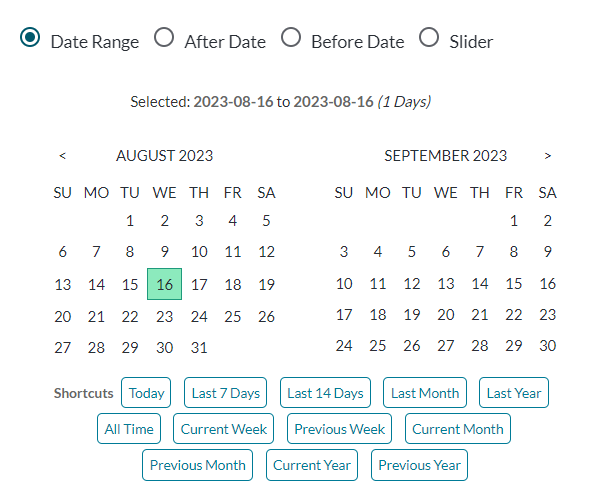Select the Date Range radio option
Viewport: 609px width, 500px height.
(30, 38)
